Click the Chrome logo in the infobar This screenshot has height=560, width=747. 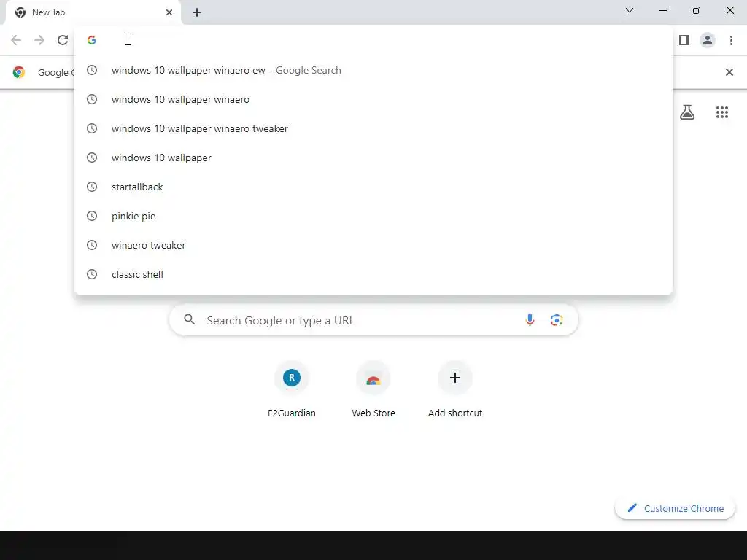click(19, 72)
